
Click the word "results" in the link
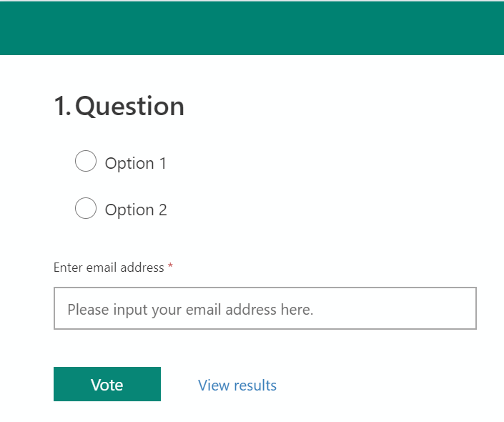255,386
